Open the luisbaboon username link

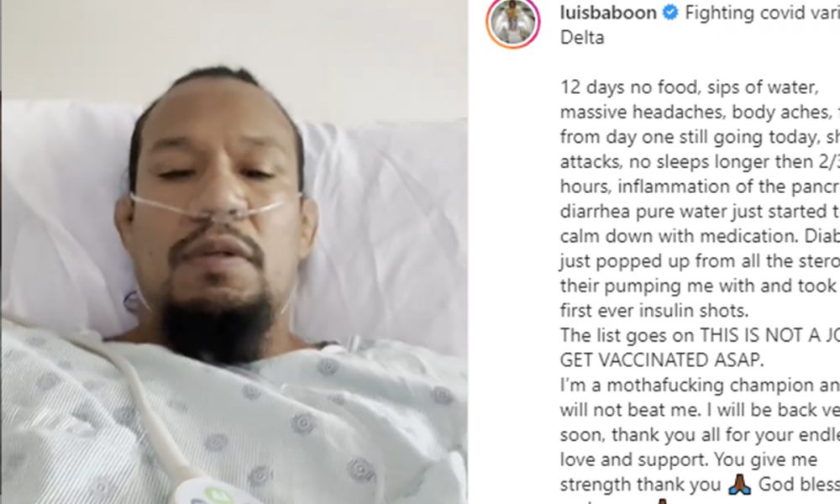point(608,13)
